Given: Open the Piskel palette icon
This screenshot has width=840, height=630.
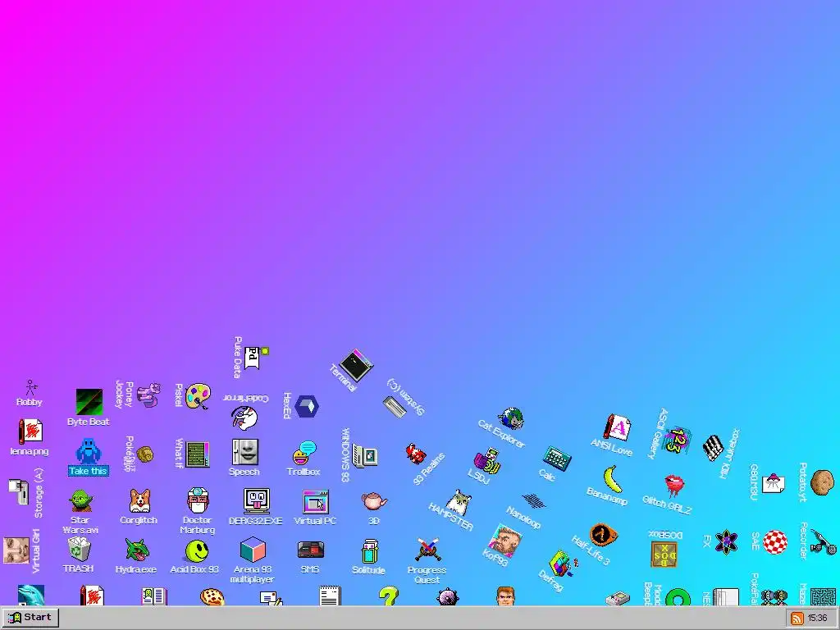Looking at the screenshot, I should [x=198, y=396].
